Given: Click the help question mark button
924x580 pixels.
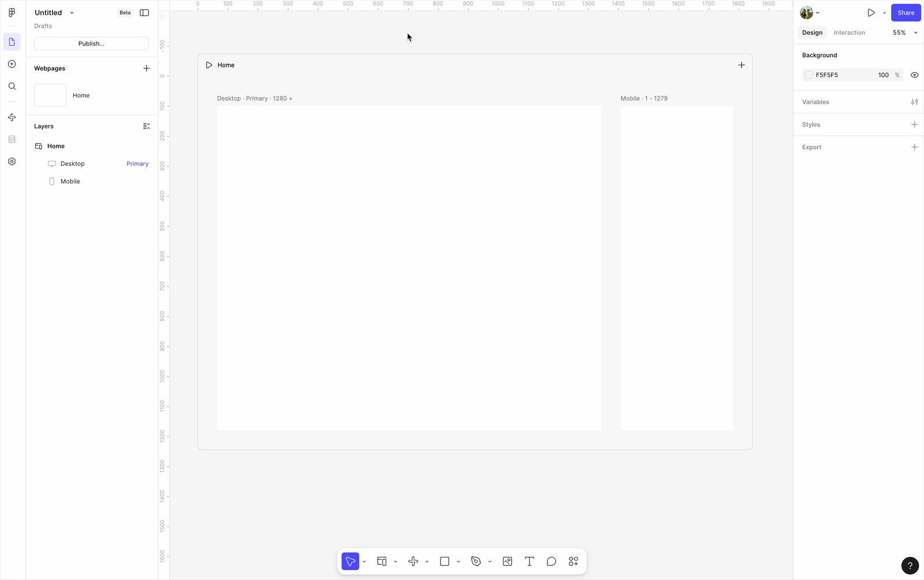Looking at the screenshot, I should (910, 566).
